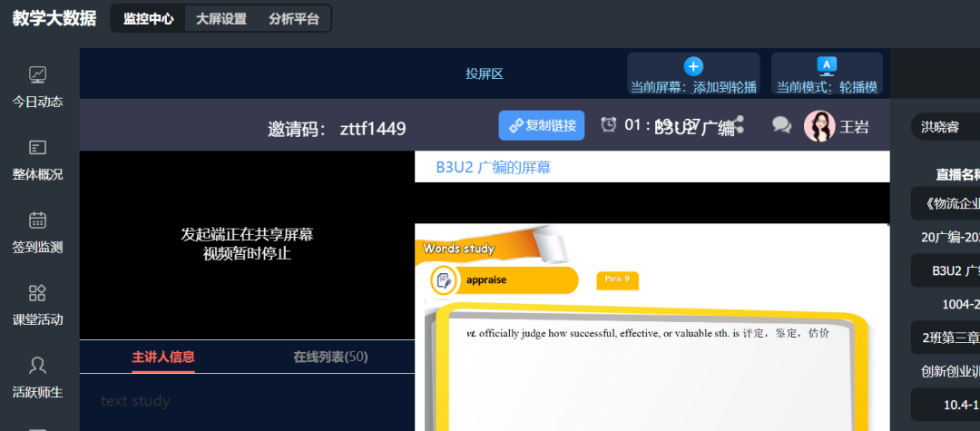Image resolution: width=980 pixels, height=431 pixels.
Task: Open 活跃师生 in the sidebar
Action: coord(38,377)
